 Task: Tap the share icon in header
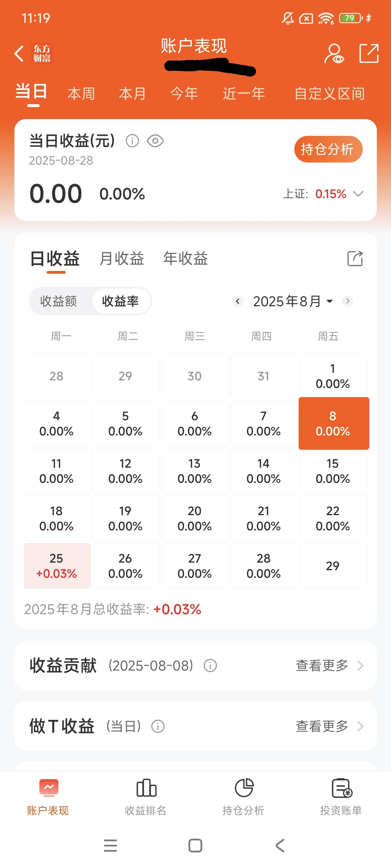pyautogui.click(x=369, y=53)
